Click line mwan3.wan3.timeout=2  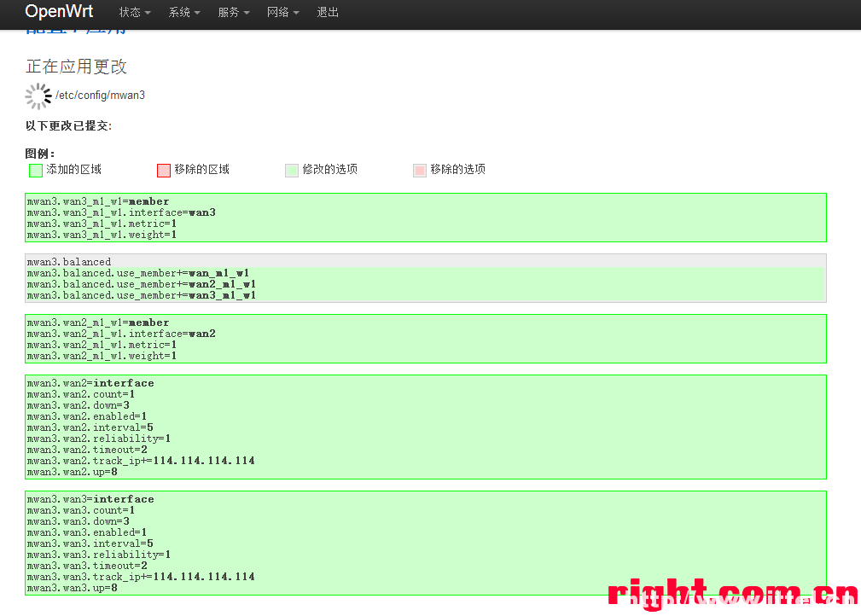[87, 566]
